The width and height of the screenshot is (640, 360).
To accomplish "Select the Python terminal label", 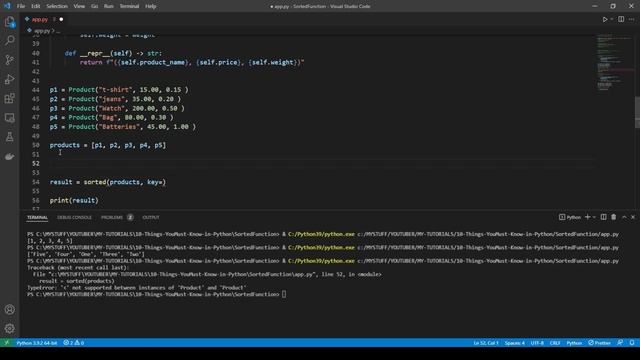I will tap(570, 217).
